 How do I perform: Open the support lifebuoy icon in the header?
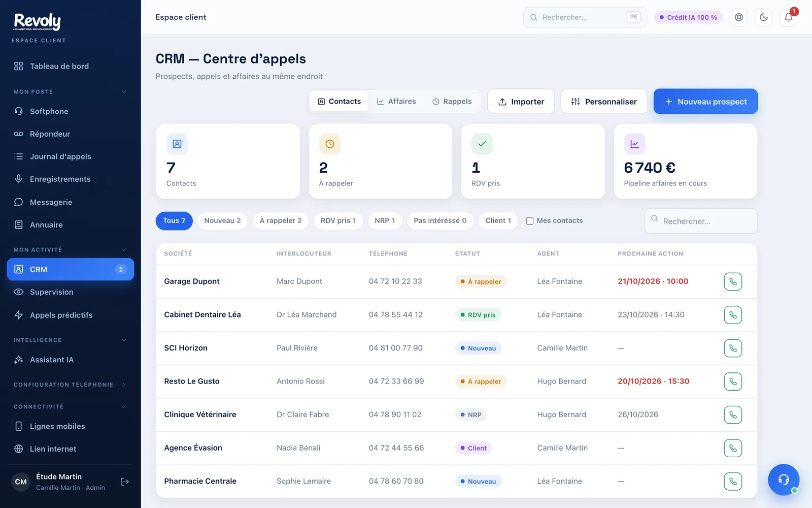pos(739,17)
